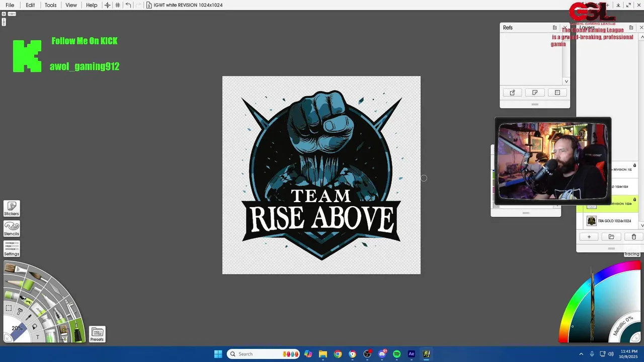Pick the eyedropper Color Sampler tool

pyautogui.click(x=29, y=317)
